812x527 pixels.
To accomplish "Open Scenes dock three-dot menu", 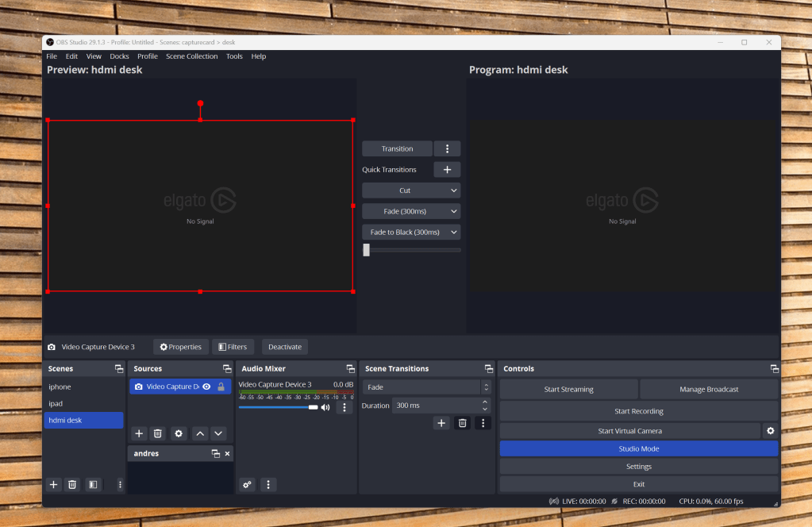I will 120,485.
